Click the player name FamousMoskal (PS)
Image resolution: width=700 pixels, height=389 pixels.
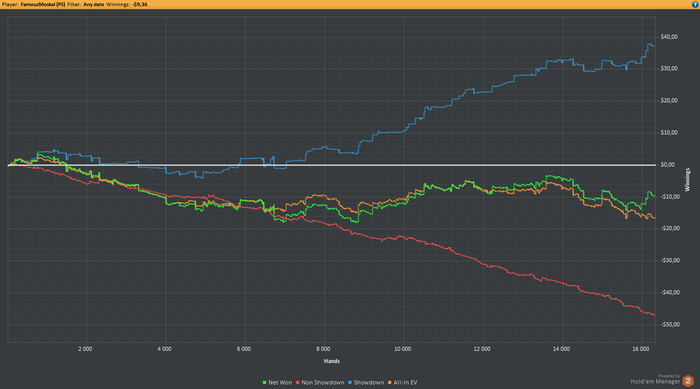click(x=43, y=4)
